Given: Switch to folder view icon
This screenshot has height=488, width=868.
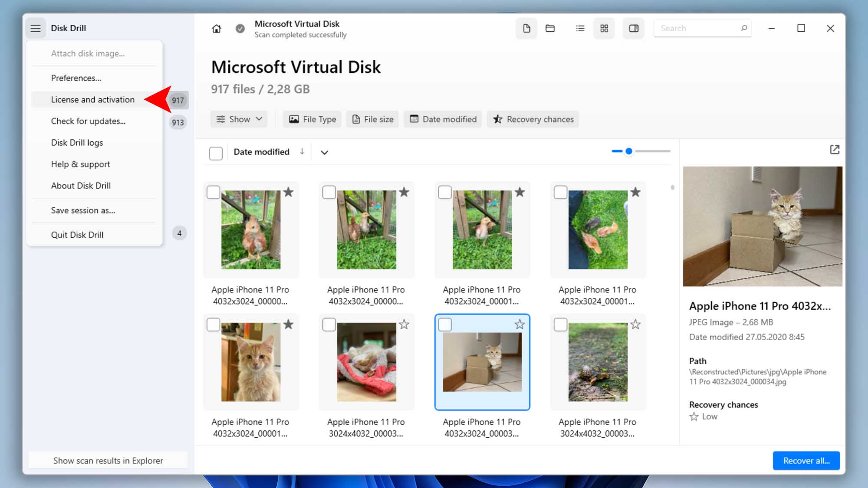Looking at the screenshot, I should 550,29.
